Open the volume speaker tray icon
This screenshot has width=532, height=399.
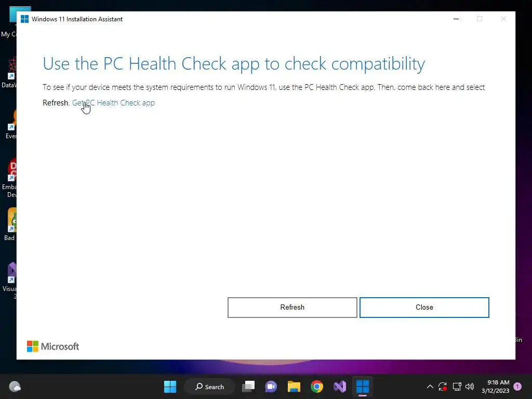tap(470, 387)
